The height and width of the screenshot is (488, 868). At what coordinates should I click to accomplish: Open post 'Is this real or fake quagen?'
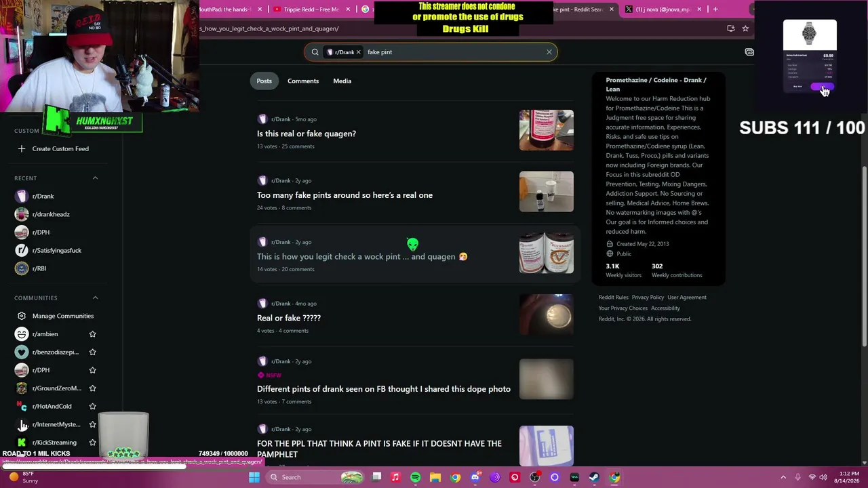click(x=307, y=134)
